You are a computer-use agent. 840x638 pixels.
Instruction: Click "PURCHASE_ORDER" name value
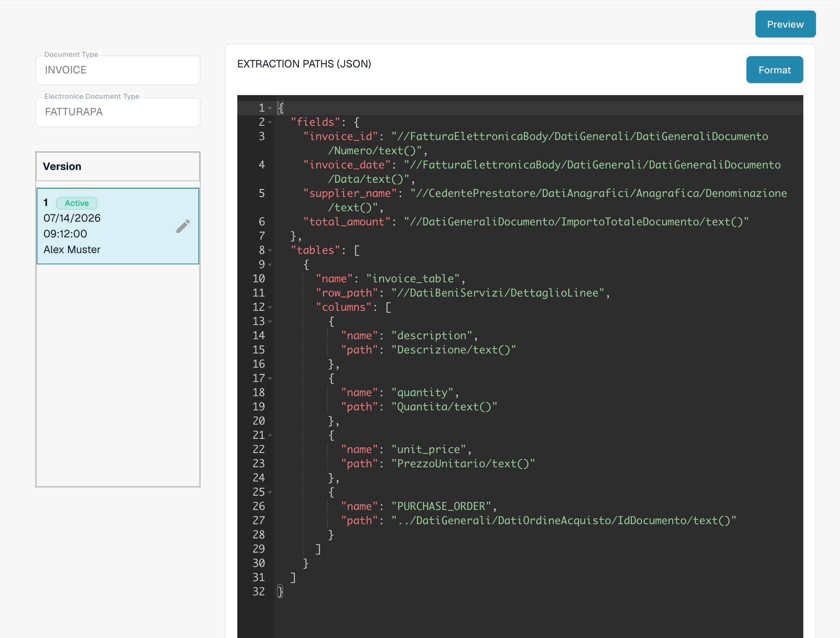[x=441, y=506]
